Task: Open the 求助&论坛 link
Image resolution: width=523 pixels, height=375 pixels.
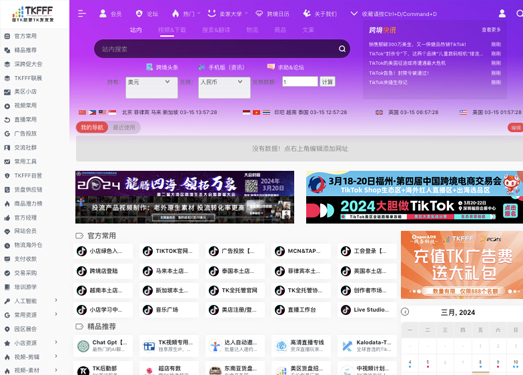Action: click(x=286, y=67)
